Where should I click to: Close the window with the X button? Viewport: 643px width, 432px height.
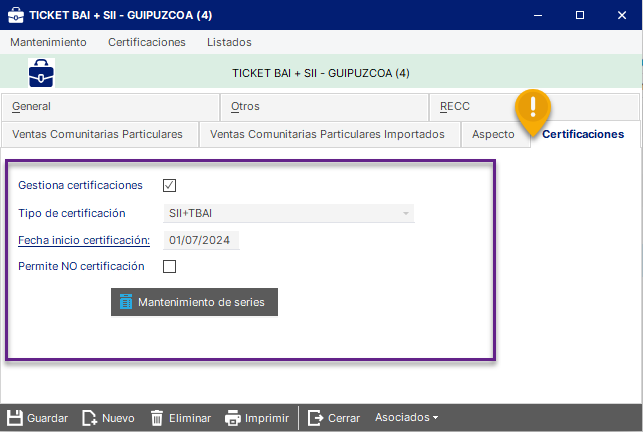pyautogui.click(x=622, y=15)
